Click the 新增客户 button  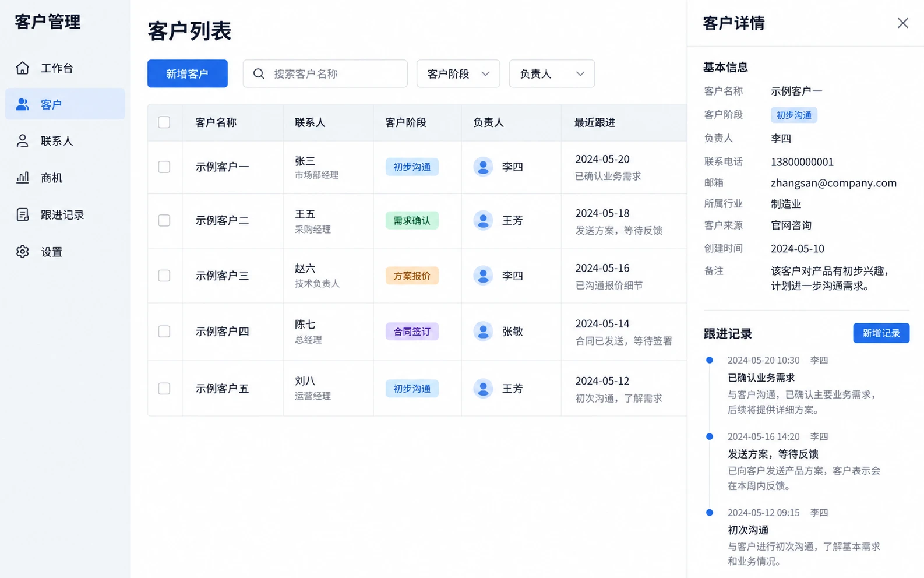coord(187,73)
